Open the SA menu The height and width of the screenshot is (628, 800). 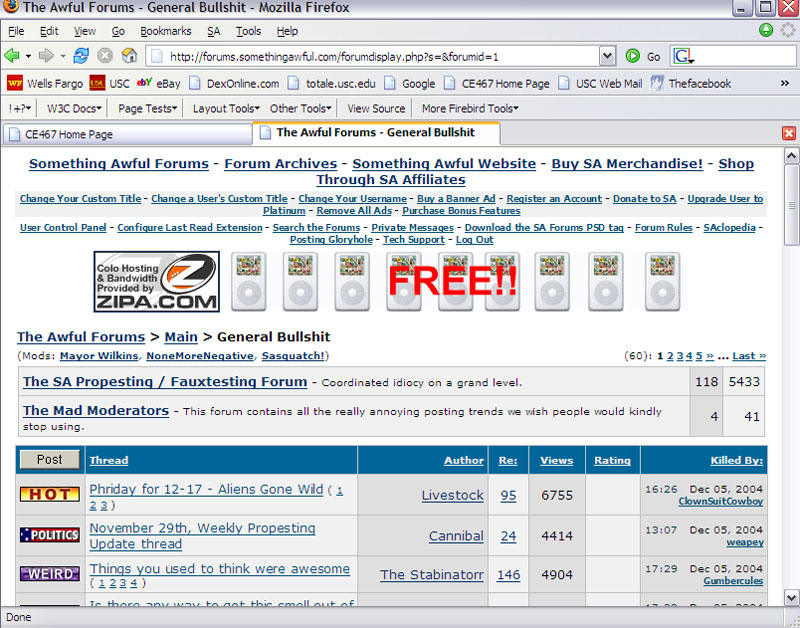tap(213, 31)
